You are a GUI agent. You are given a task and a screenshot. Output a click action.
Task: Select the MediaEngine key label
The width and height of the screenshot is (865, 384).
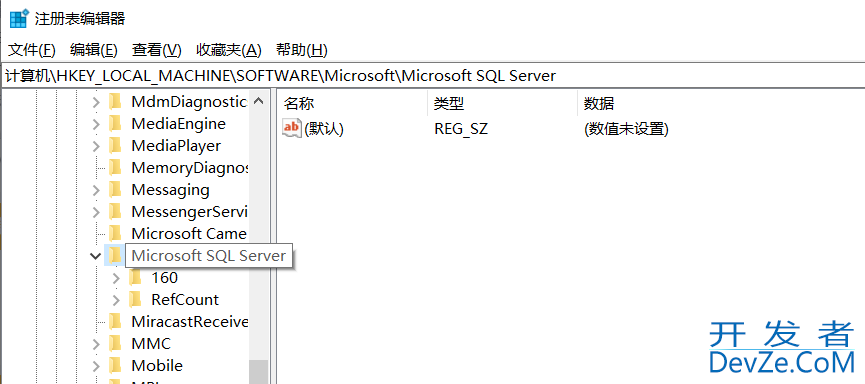point(178,124)
